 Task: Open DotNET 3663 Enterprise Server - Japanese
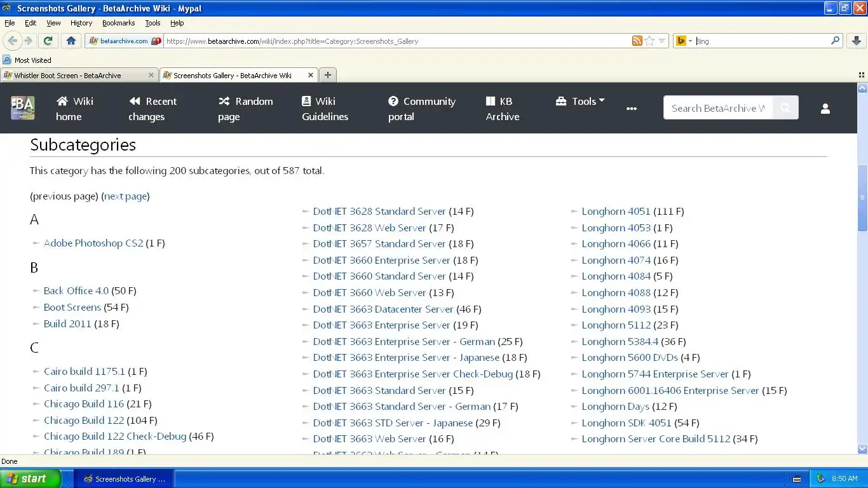[x=406, y=358]
